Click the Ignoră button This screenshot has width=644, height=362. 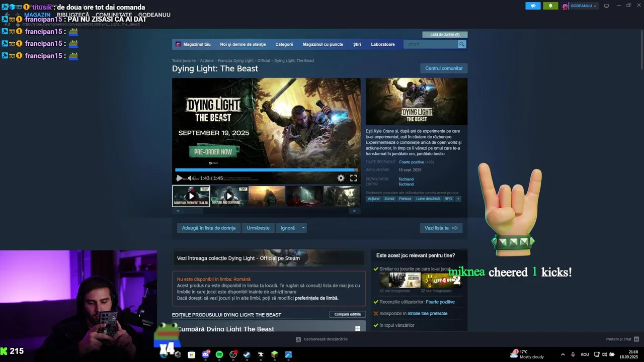pyautogui.click(x=288, y=228)
